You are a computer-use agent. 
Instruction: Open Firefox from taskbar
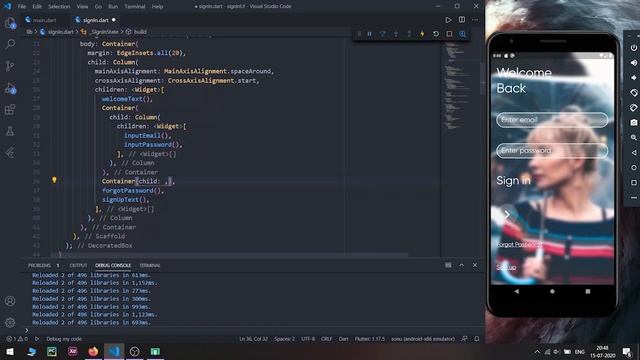tap(93, 351)
